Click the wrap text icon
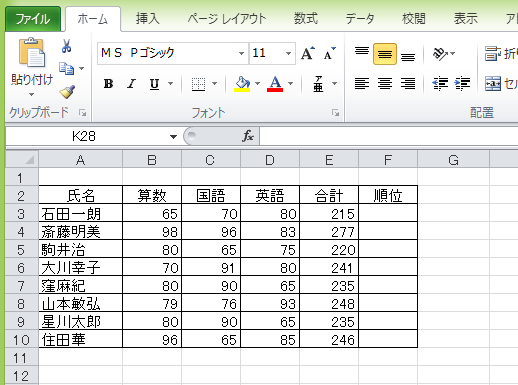This screenshot has width=518, height=385. click(x=492, y=54)
